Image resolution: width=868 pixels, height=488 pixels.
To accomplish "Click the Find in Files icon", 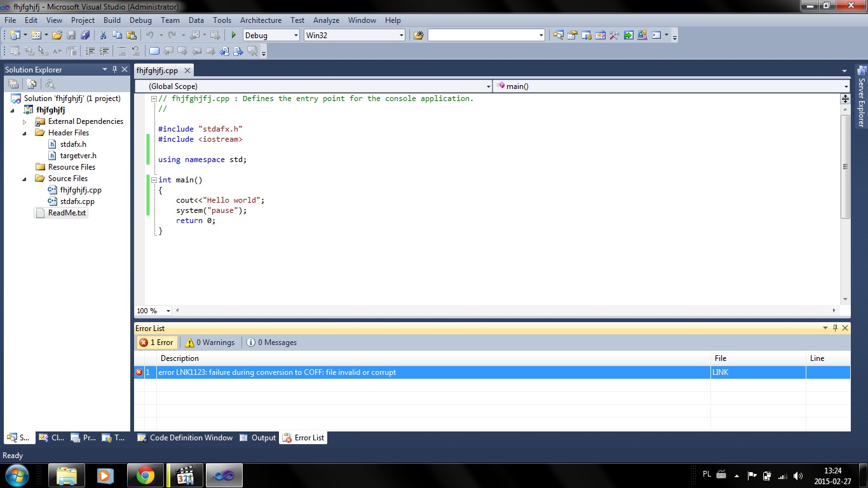I will (418, 35).
